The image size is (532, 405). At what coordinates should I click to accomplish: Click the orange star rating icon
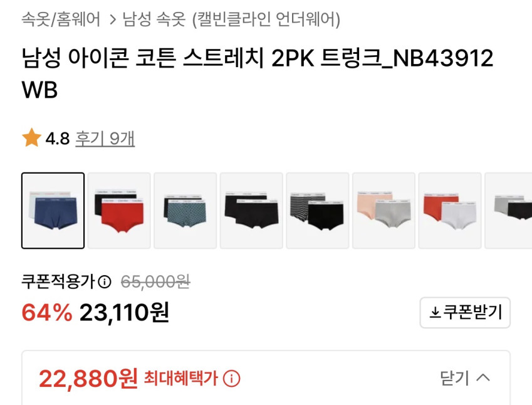(31, 138)
